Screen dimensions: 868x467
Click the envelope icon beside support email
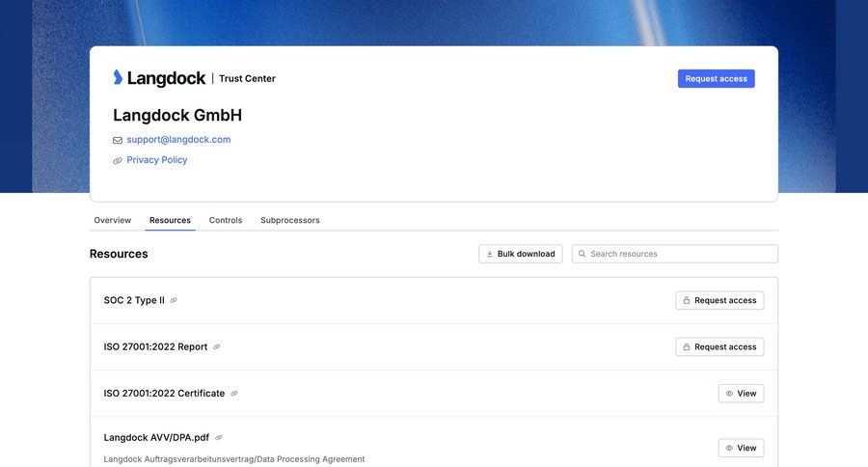[118, 140]
